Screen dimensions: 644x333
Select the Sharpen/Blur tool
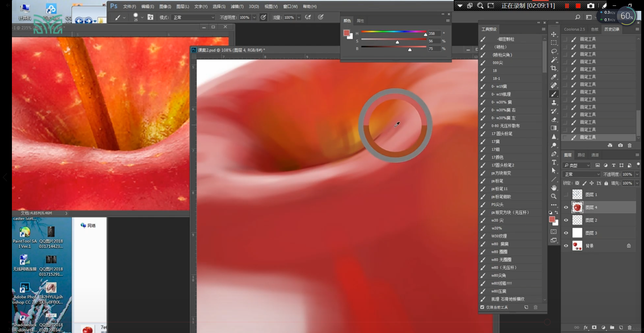[554, 137]
